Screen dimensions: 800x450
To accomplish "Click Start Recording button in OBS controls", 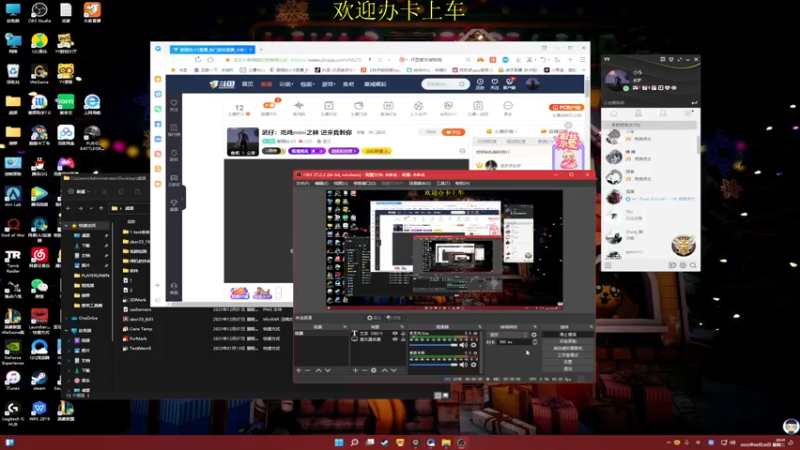I will click(x=568, y=341).
